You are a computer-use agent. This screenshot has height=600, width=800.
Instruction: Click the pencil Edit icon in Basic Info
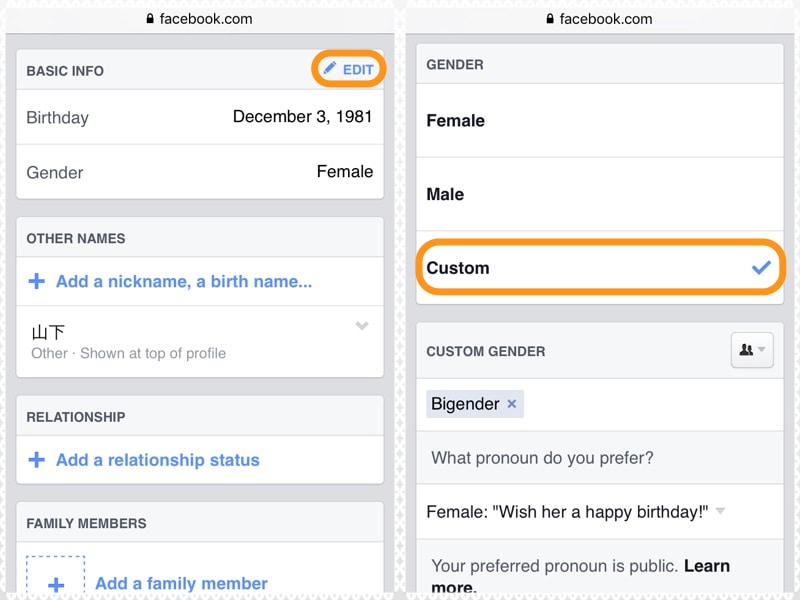[330, 68]
